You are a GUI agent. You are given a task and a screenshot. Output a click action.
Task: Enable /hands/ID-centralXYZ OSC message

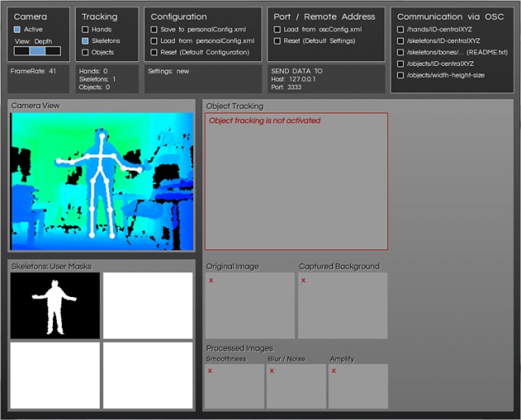(x=401, y=29)
